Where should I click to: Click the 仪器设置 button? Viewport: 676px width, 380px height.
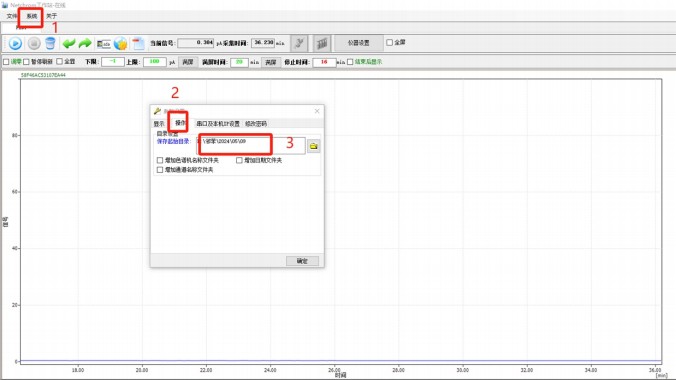(359, 43)
